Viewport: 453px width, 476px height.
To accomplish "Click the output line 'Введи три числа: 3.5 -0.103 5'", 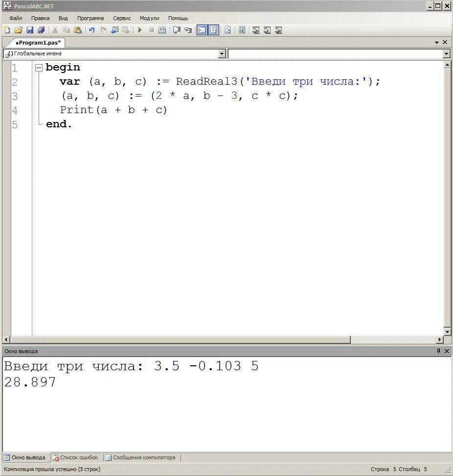I will click(x=131, y=366).
